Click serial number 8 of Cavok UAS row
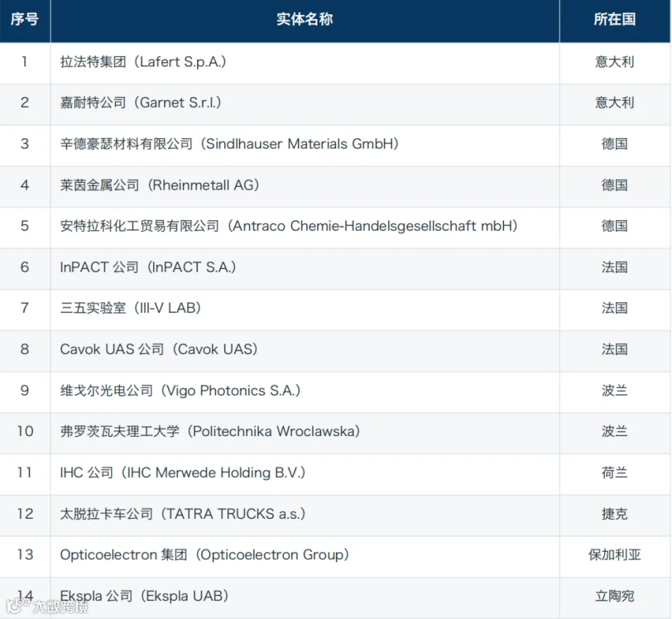Screen dimensions: 672x619 (x=25, y=349)
